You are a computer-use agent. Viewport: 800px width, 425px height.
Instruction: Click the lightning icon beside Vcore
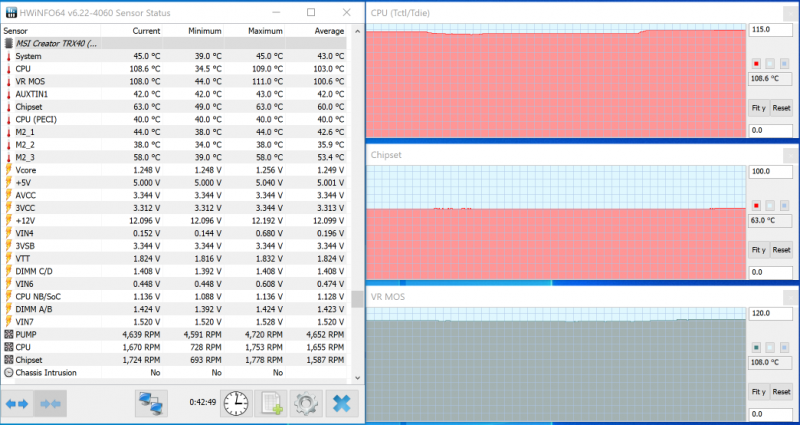pos(8,170)
